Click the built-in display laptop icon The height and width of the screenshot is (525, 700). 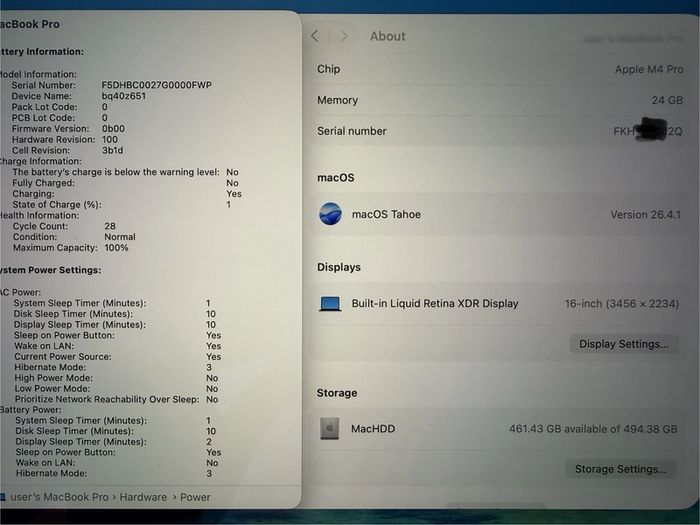(330, 304)
